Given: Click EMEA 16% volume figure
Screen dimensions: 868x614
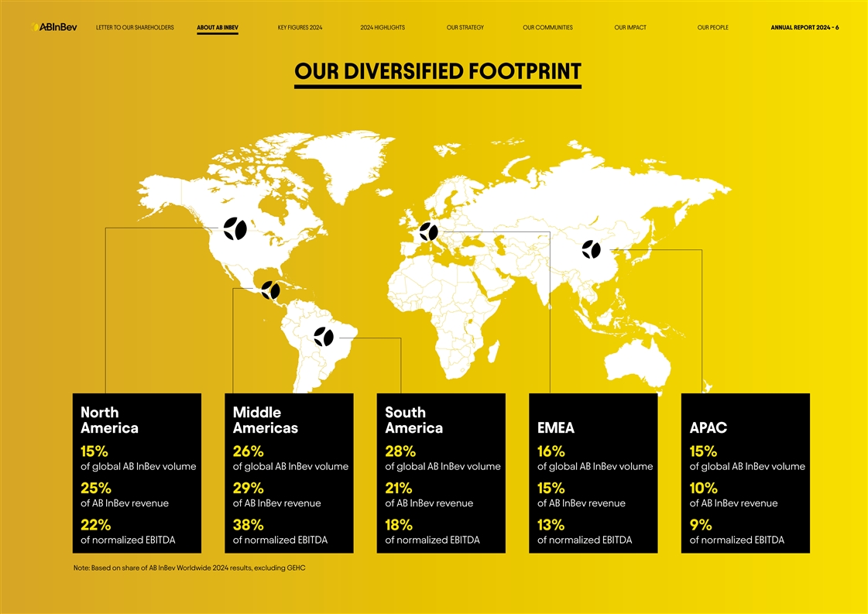Looking at the screenshot, I should 551,451.
